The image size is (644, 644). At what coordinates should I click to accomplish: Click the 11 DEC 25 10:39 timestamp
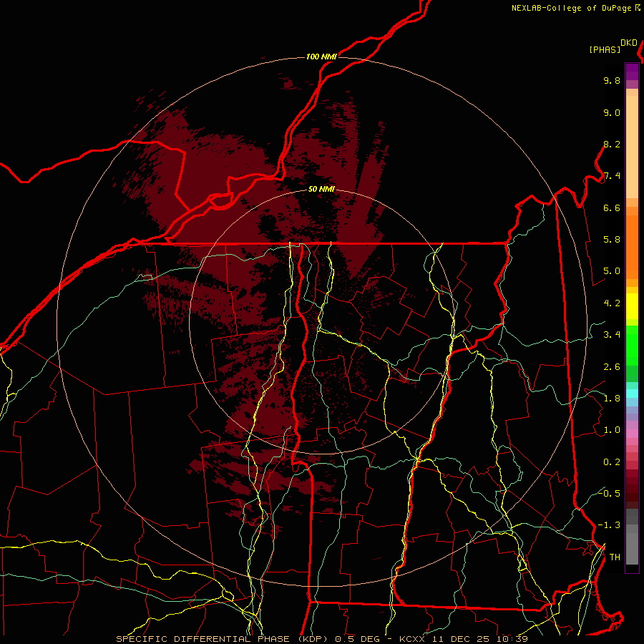(x=479, y=639)
